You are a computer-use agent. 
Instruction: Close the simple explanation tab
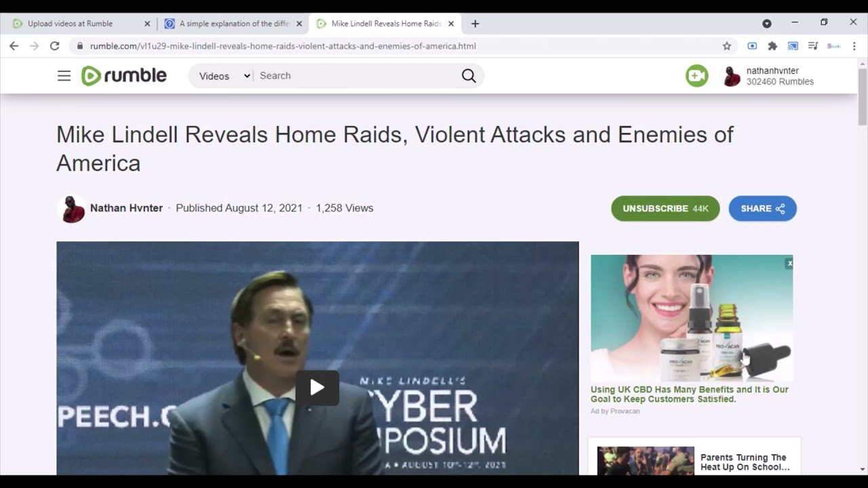[x=299, y=24]
